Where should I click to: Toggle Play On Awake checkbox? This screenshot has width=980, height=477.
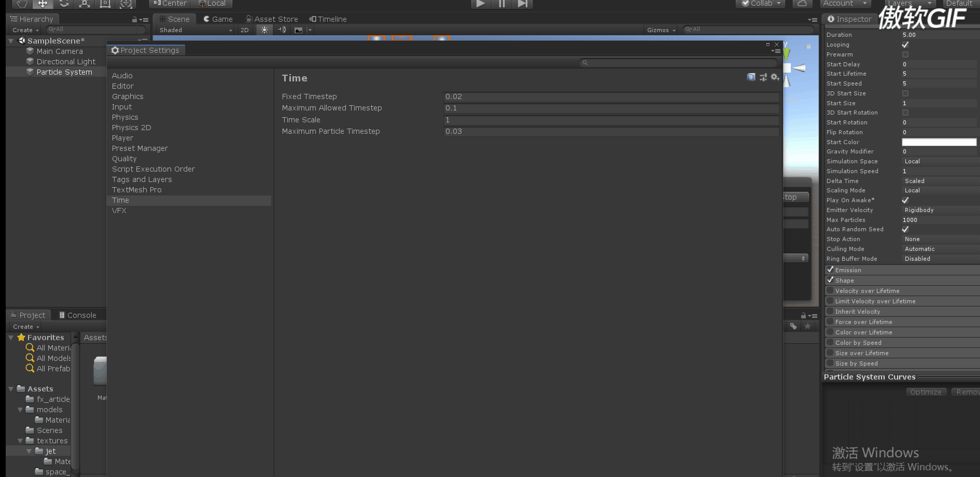905,200
